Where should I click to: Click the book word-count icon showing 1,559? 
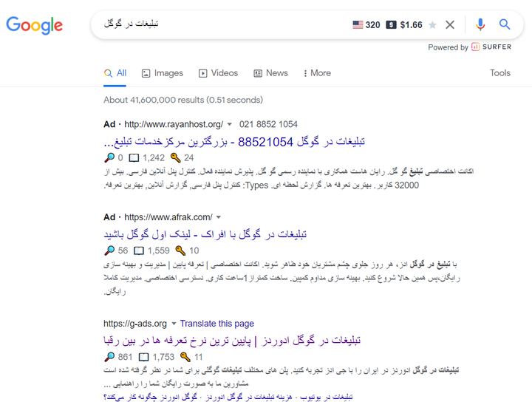pos(139,251)
